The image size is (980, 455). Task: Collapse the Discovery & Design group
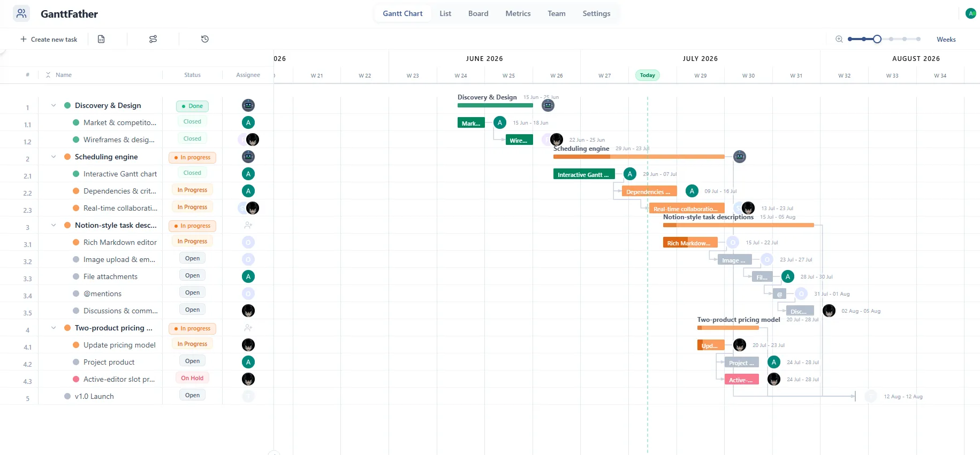coord(54,105)
